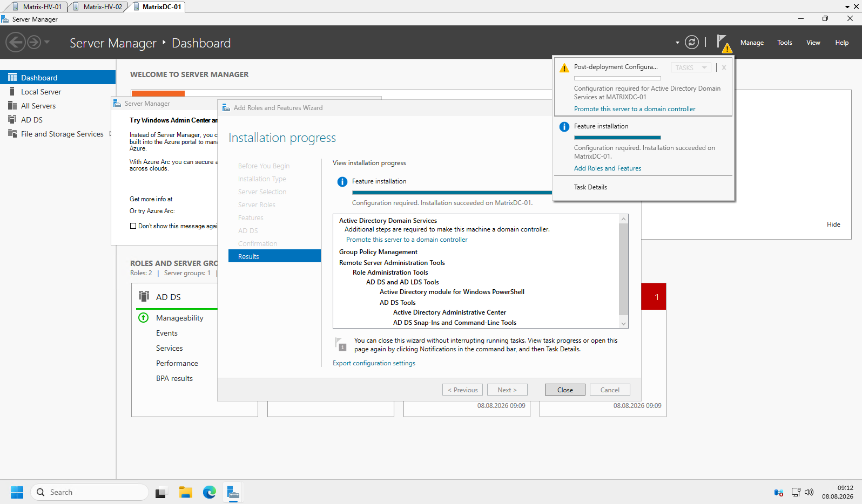Click the taskbar Search box

coord(90,492)
